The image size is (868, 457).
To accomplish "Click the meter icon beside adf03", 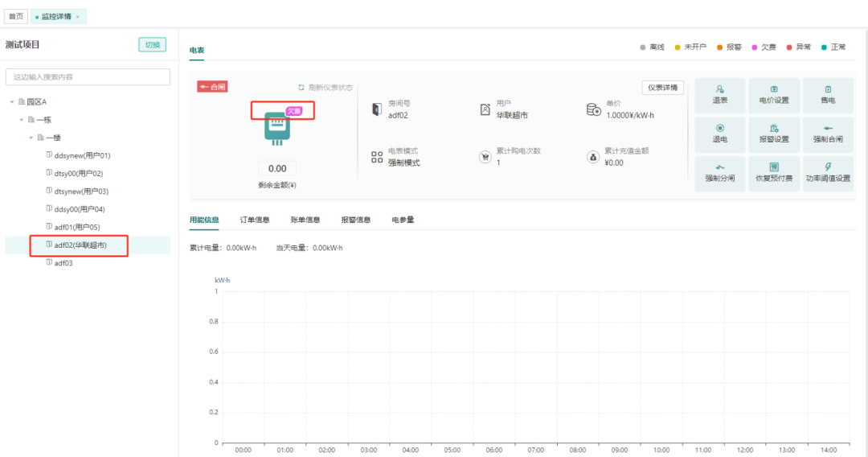I will (x=49, y=262).
